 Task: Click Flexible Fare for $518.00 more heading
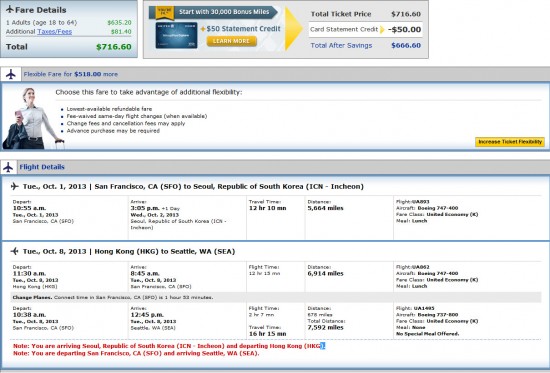pos(71,74)
